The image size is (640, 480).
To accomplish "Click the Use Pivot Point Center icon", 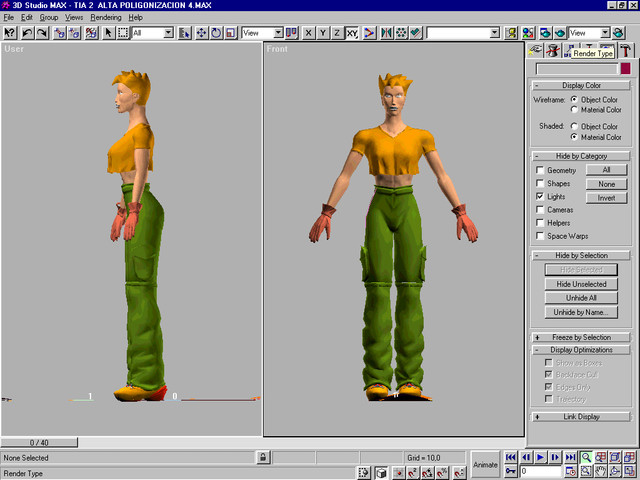I will [291, 33].
